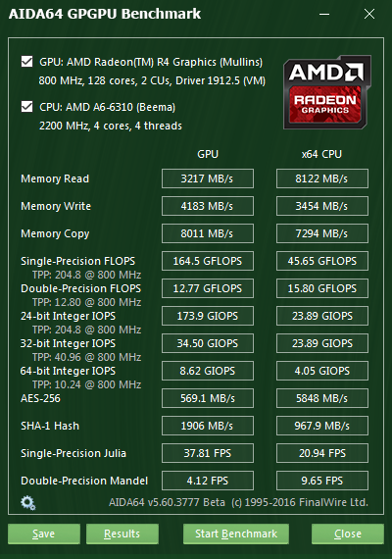This screenshot has height=559, width=392.
Task: Minimize the AIDA64 GPGPU Benchmark window
Action: [324, 14]
